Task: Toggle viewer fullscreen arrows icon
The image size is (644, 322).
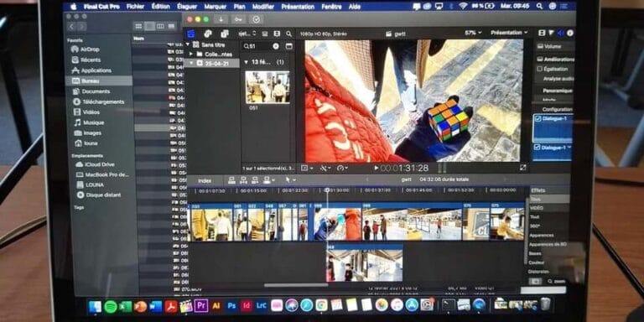Action: click(x=523, y=168)
